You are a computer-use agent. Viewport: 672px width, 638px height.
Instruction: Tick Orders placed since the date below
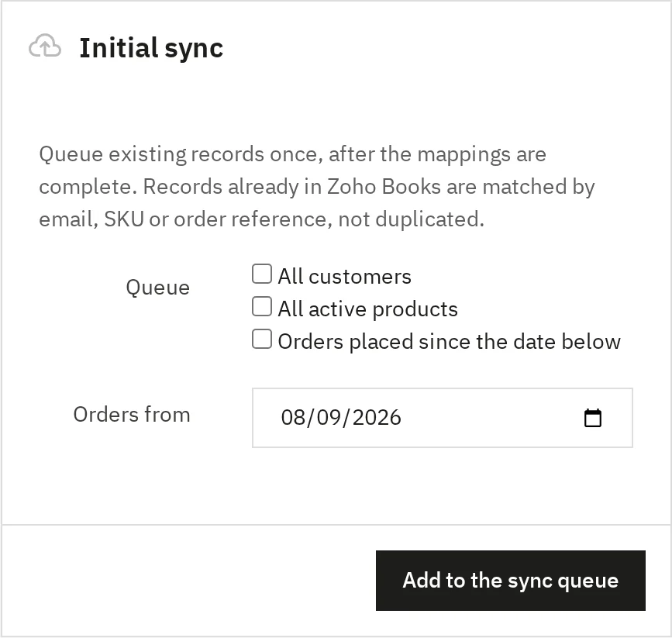click(x=262, y=339)
